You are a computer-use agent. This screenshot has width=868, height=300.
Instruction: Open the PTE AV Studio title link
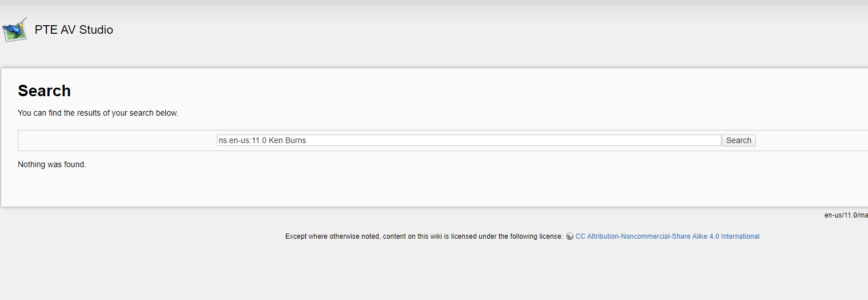74,30
